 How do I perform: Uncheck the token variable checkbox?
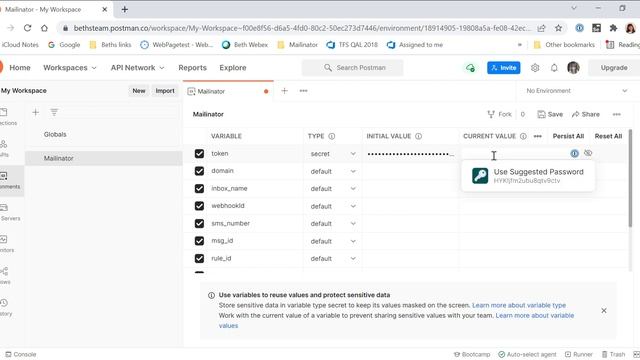point(199,153)
